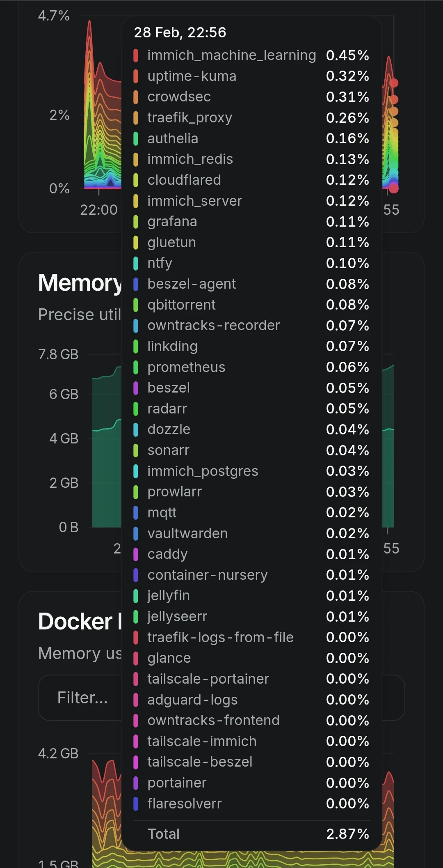Click the uptime-kuma container marker

click(137, 76)
